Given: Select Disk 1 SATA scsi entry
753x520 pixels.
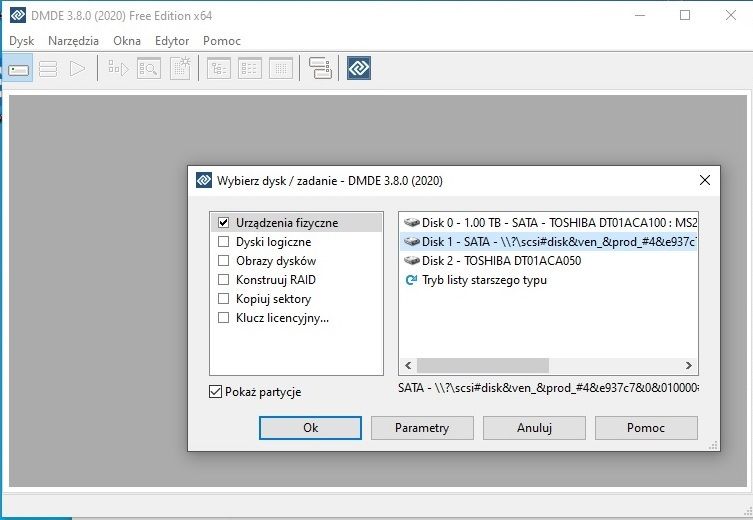Looking at the screenshot, I should click(549, 242).
